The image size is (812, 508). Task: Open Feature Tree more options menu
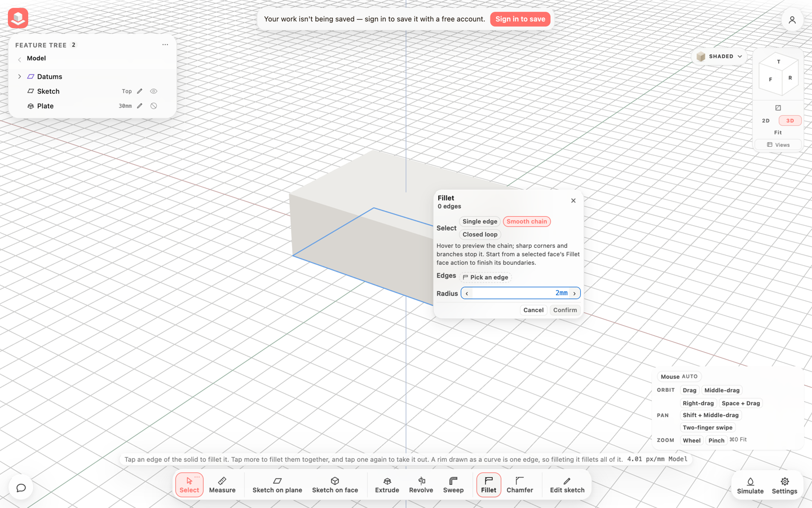coord(165,45)
